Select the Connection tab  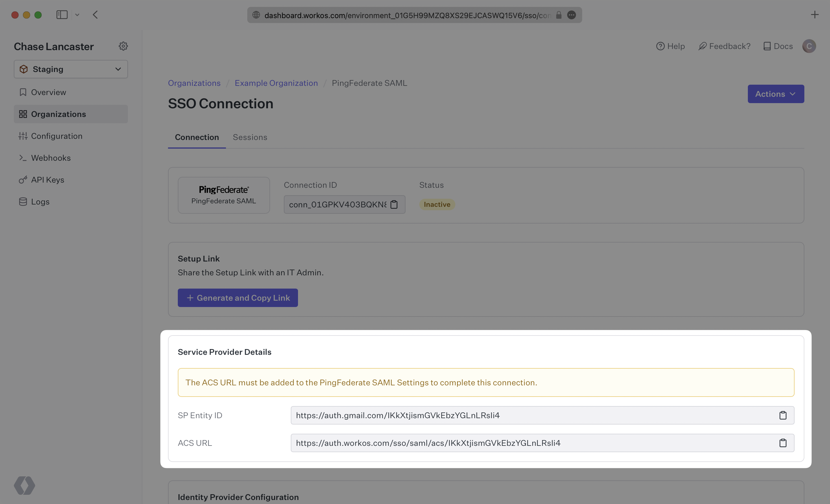click(x=197, y=137)
